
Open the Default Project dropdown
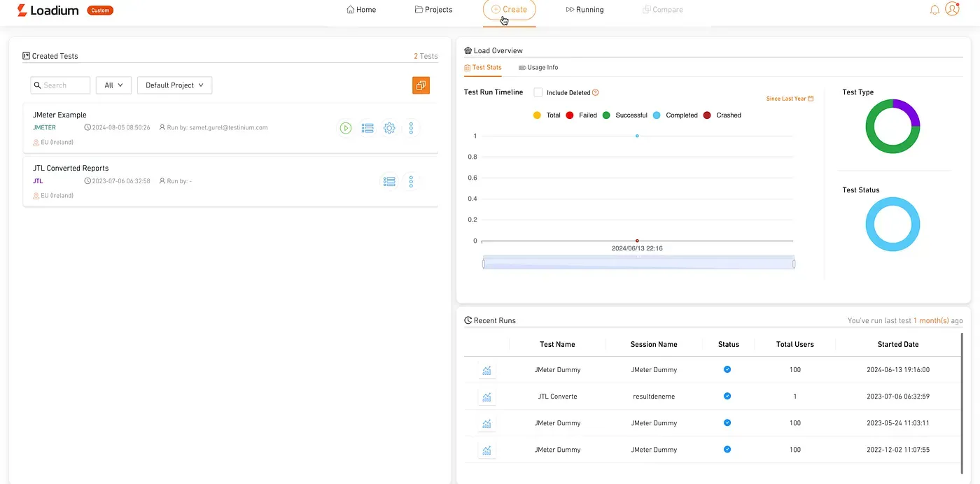[174, 85]
